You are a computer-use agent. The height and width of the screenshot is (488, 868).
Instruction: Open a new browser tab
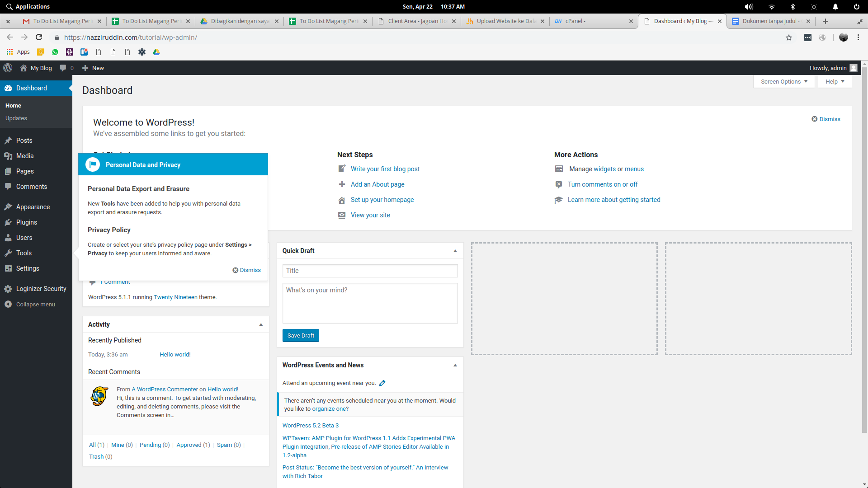826,21
